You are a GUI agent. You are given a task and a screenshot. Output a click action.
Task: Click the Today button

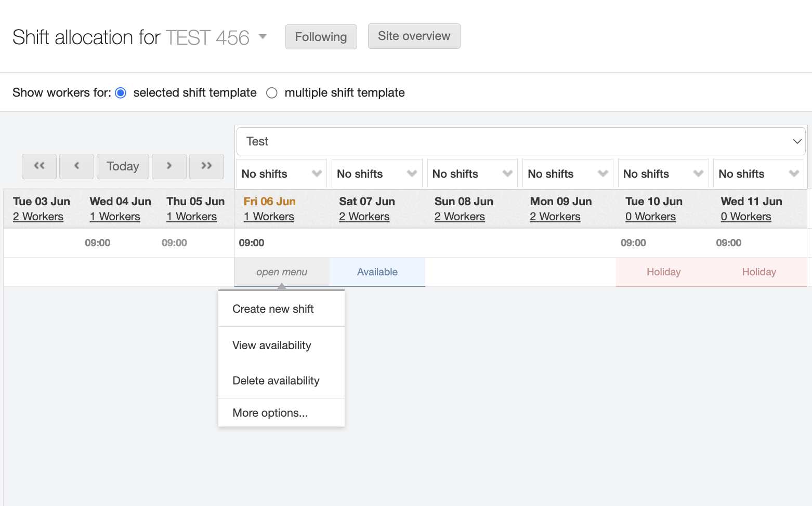click(123, 166)
